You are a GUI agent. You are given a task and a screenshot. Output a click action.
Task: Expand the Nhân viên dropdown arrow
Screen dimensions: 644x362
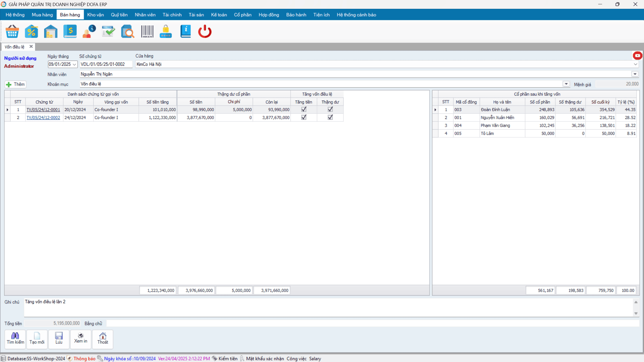635,74
